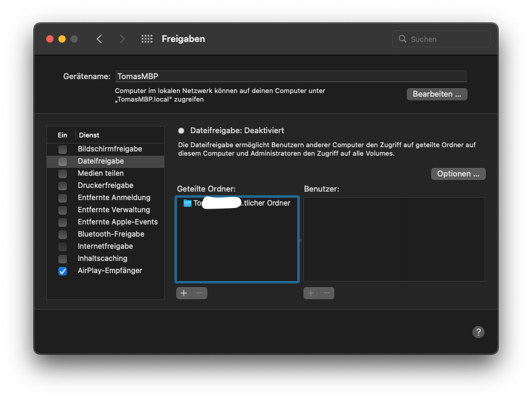The width and height of the screenshot is (532, 399).
Task: Select Druckerfreigabe service
Action: point(106,186)
